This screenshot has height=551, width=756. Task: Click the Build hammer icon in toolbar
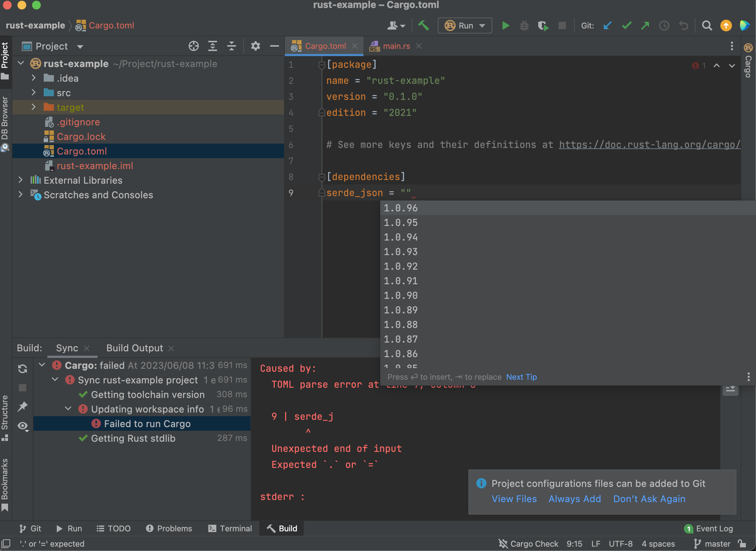pyautogui.click(x=424, y=26)
